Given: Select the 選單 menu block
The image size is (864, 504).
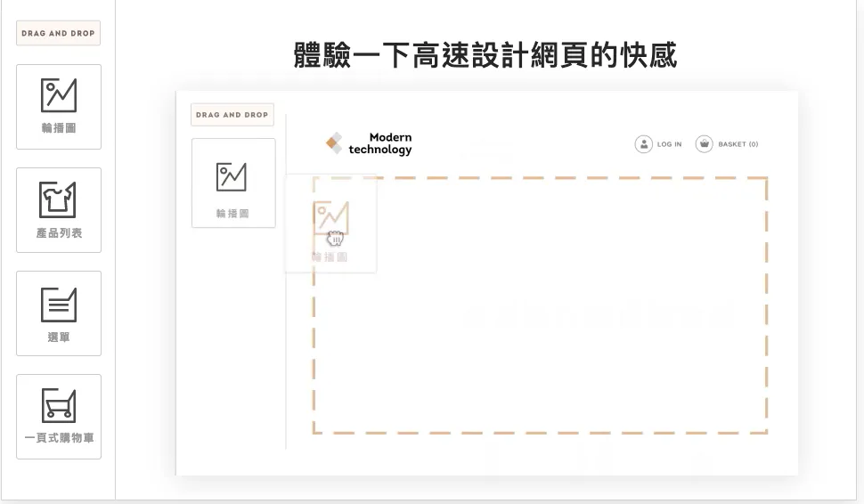Looking at the screenshot, I should pos(59,313).
